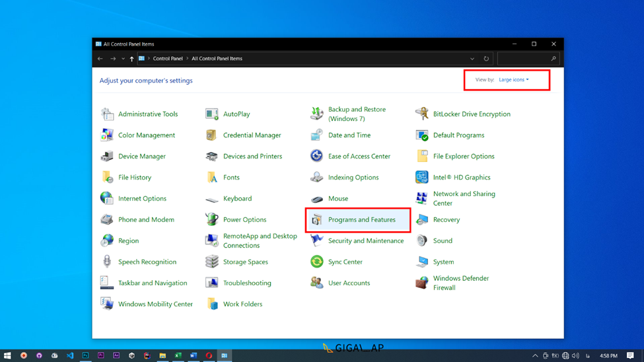This screenshot has height=362, width=644.
Task: Open the Internet Options globe icon
Action: click(107, 198)
